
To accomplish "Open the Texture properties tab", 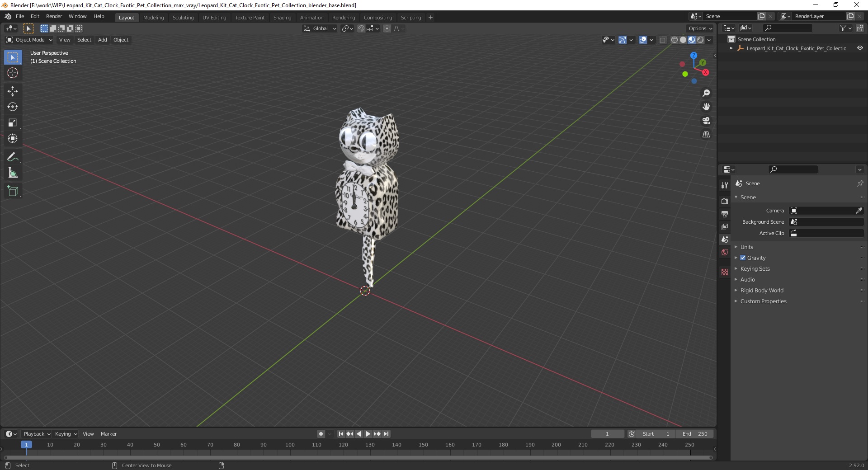I will coord(725,272).
